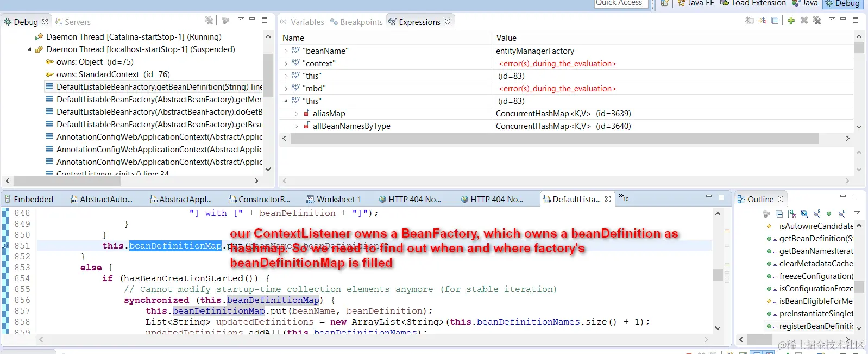The height and width of the screenshot is (354, 868).
Task: Minimize the Expressions view panel
Action: (x=843, y=19)
